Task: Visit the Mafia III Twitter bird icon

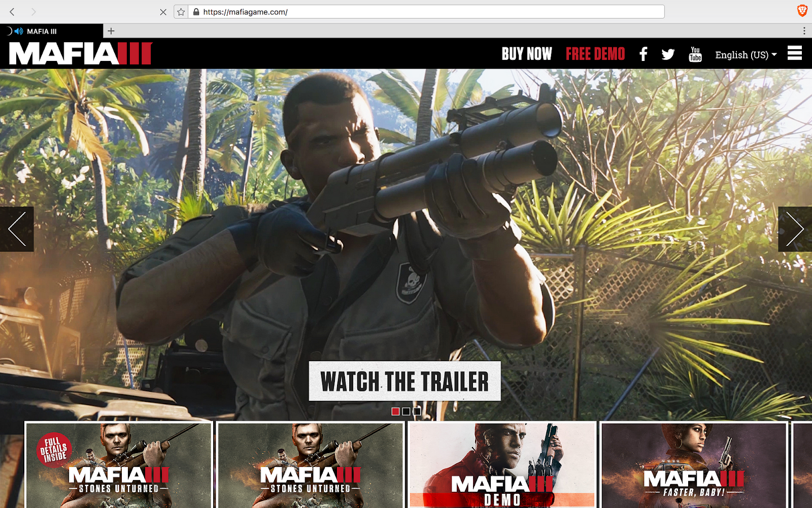Action: [668, 54]
